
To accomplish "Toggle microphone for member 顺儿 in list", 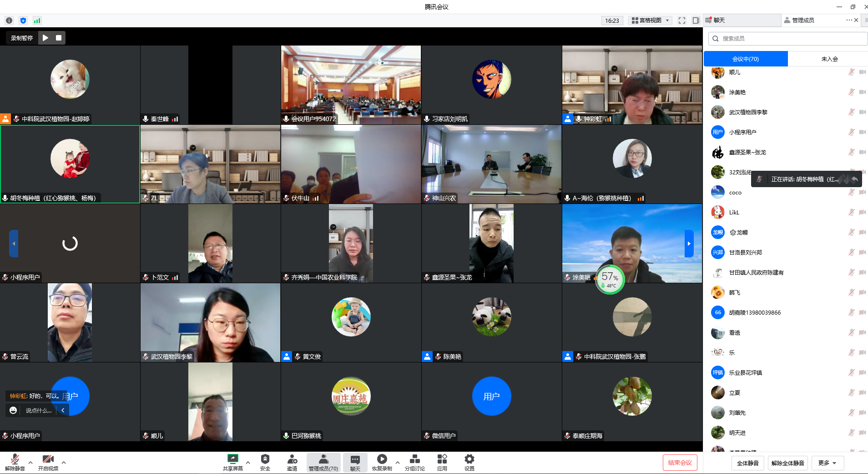I will (851, 72).
